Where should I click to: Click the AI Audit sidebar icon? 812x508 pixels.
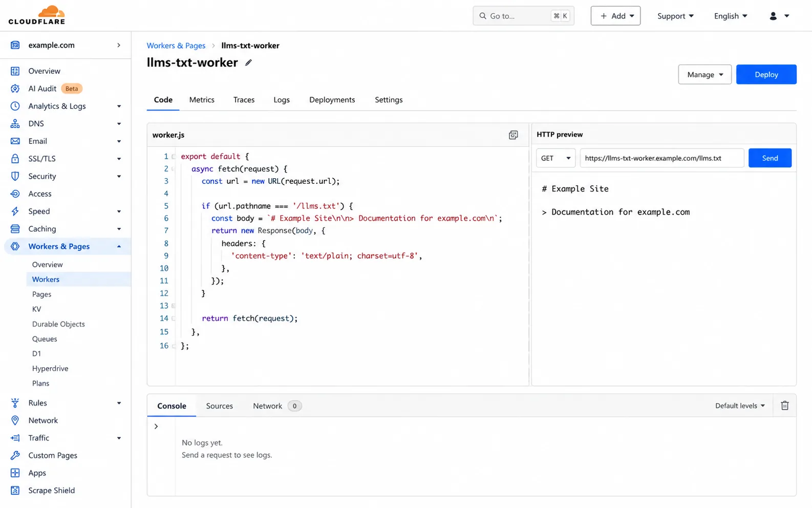tap(15, 89)
